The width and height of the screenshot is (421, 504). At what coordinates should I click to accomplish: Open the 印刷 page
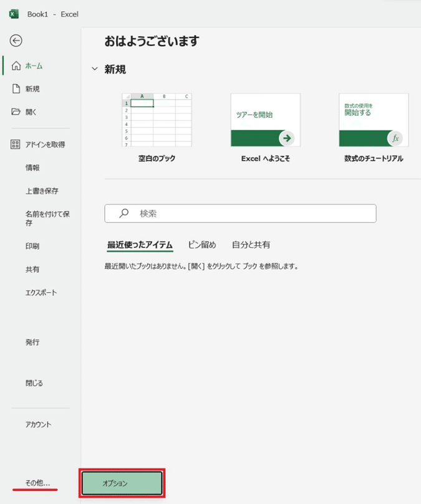(x=32, y=246)
